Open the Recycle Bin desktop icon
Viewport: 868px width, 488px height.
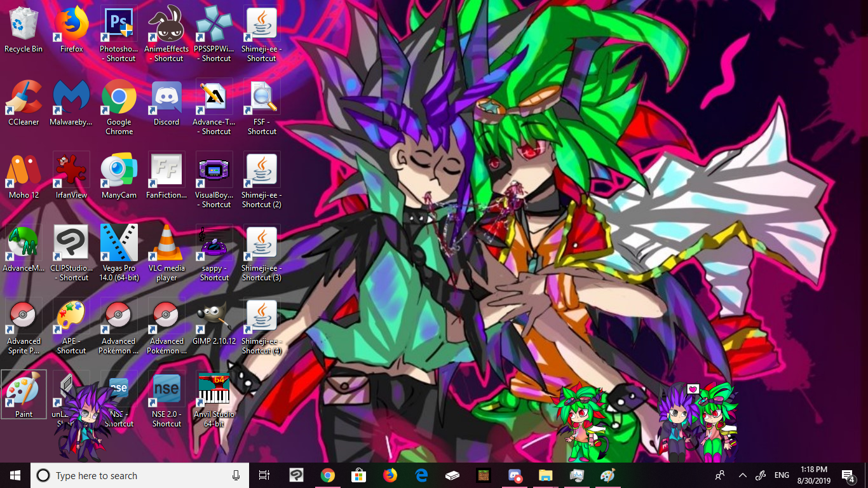point(24,30)
